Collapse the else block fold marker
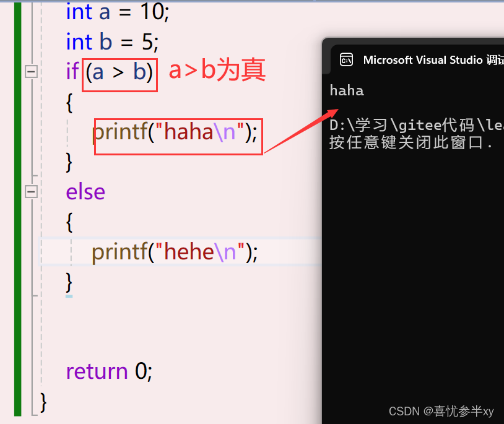This screenshot has width=504, height=424. 31,192
